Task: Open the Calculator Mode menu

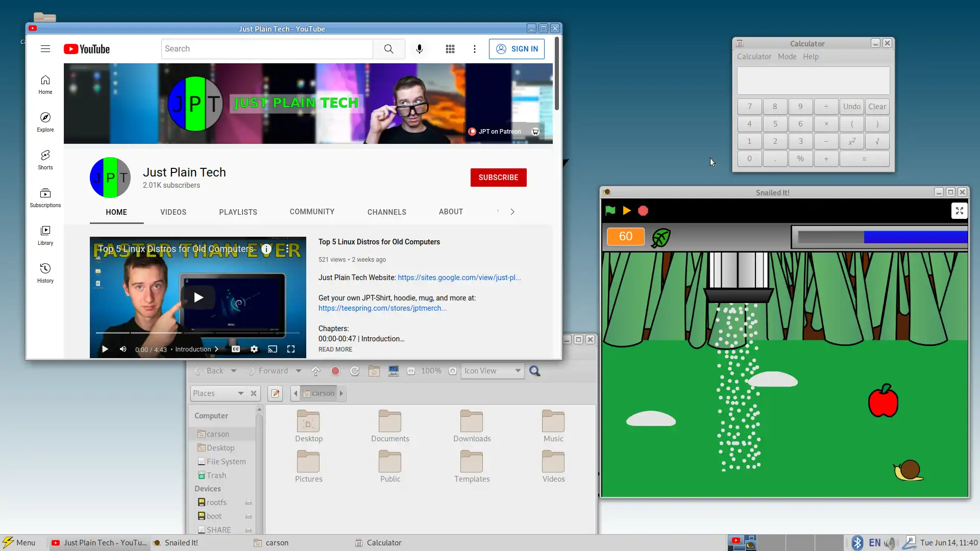Action: tap(786, 57)
